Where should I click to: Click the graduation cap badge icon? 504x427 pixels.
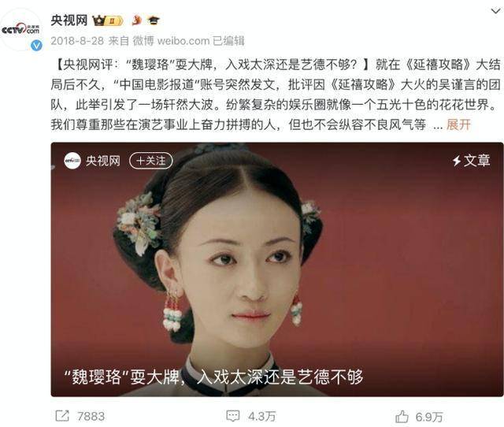tap(154, 20)
